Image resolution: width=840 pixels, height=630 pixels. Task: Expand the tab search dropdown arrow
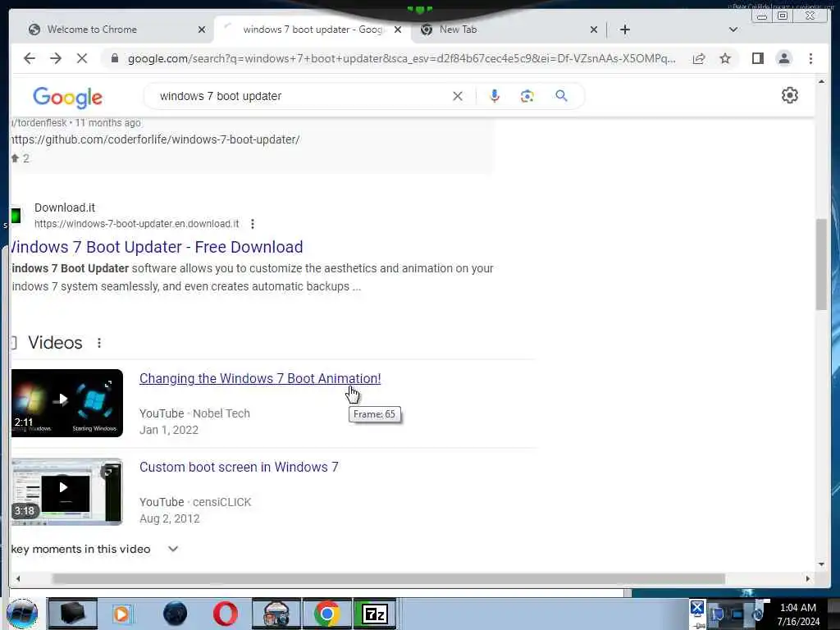(733, 30)
